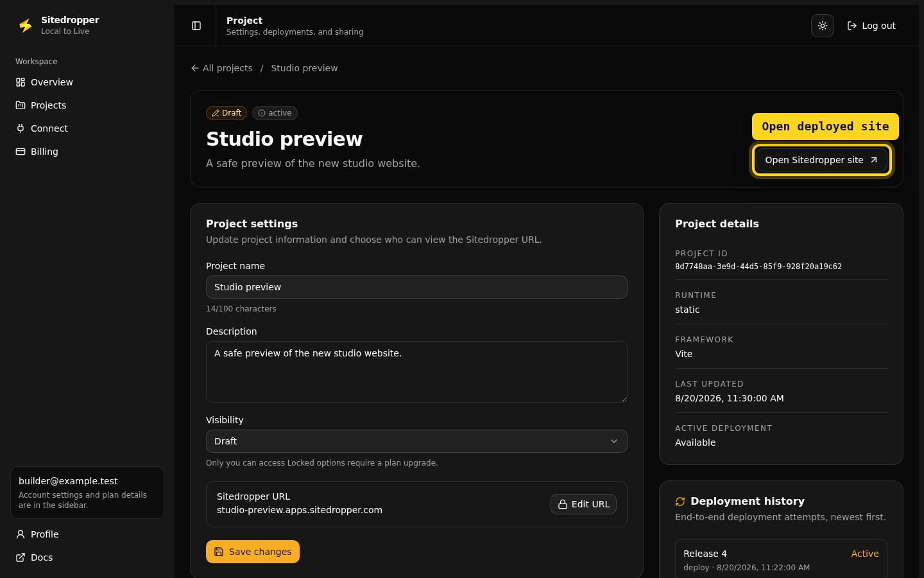Click the Studio preview breadcrumb text
The height and width of the screenshot is (578, 924).
click(304, 68)
